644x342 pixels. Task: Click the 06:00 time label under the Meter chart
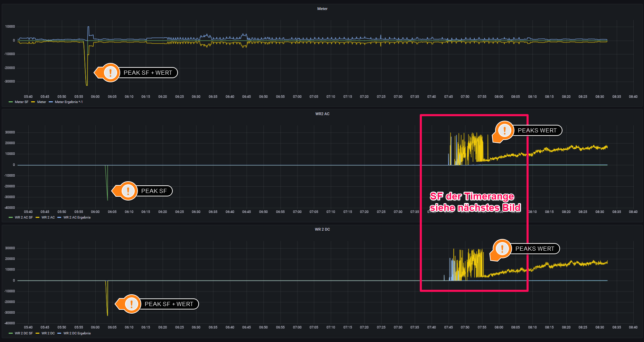(95, 97)
